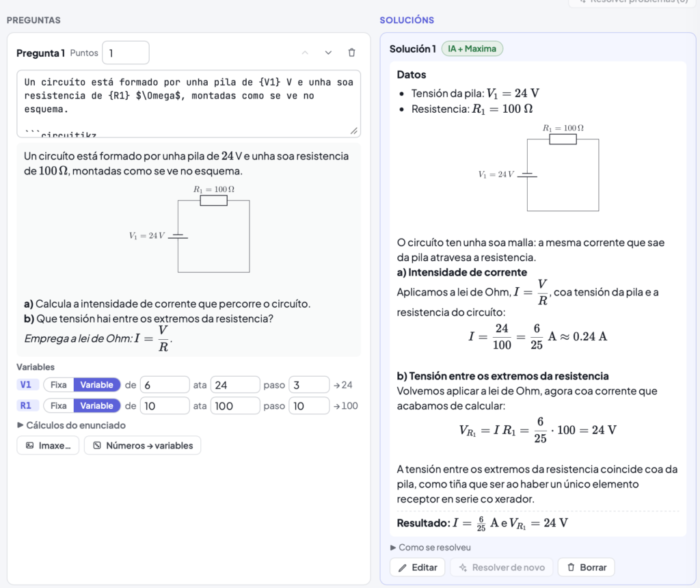Set R1 to Fixa

pos(59,406)
